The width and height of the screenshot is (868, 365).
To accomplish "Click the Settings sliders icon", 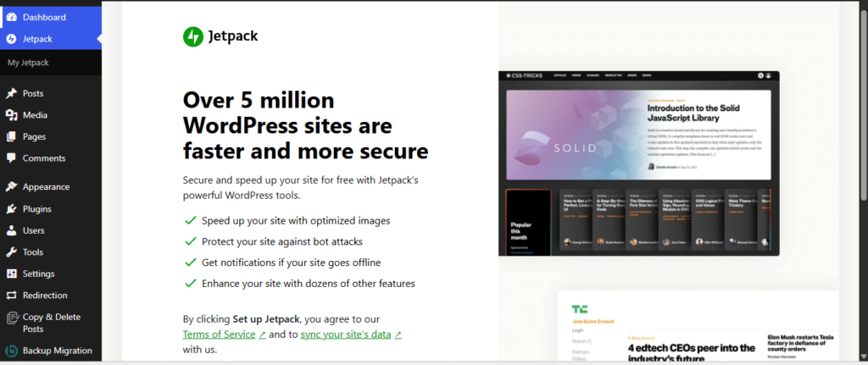I will pyautogui.click(x=11, y=274).
